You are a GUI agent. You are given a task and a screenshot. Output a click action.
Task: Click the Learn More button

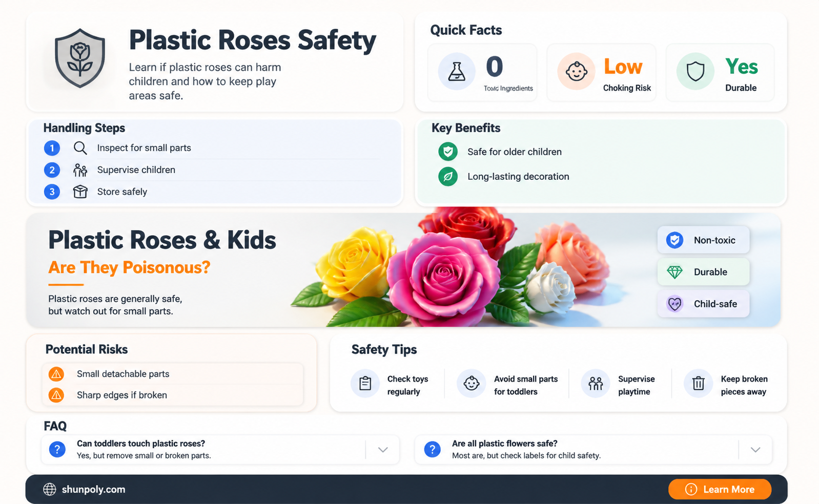point(720,489)
